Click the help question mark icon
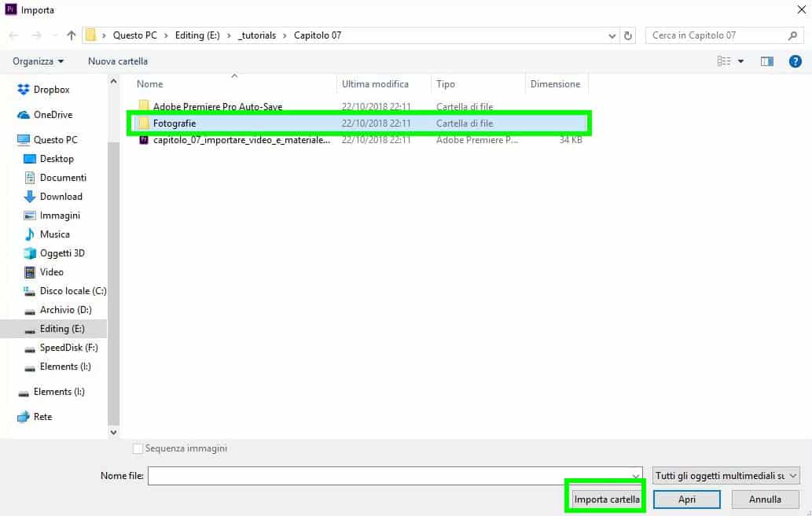Image resolution: width=812 pixels, height=516 pixels. tap(795, 61)
